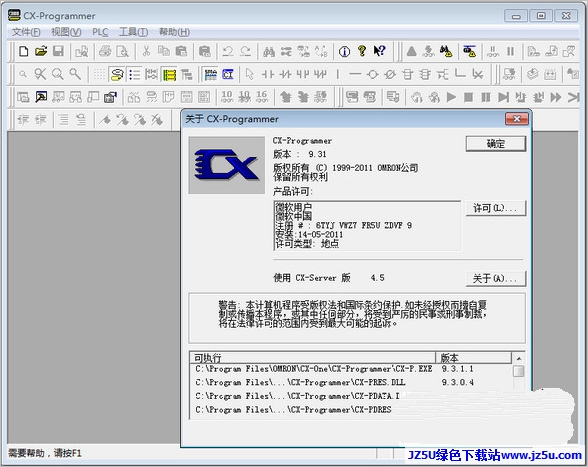Select the normally open contact tool

click(267, 74)
